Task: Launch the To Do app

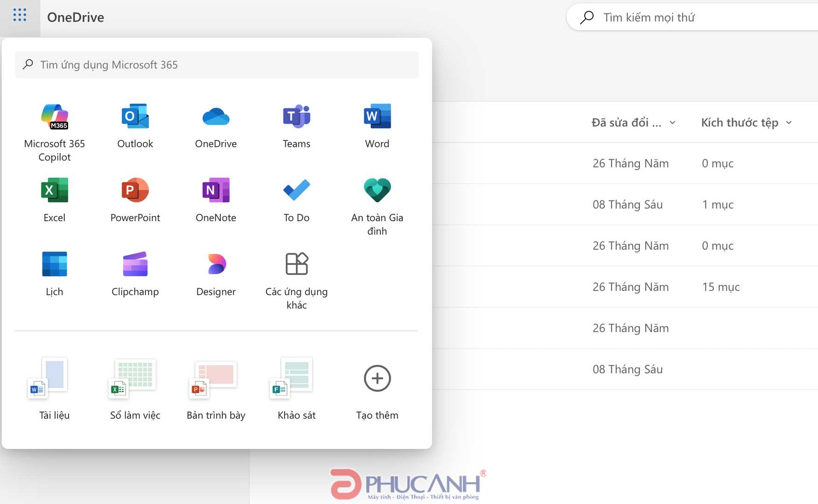Action: click(296, 190)
